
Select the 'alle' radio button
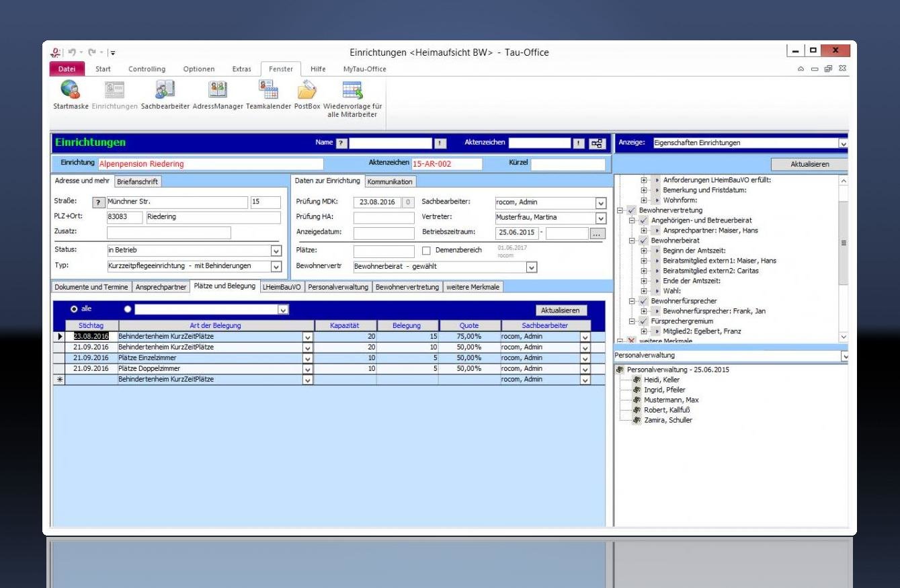pos(74,309)
